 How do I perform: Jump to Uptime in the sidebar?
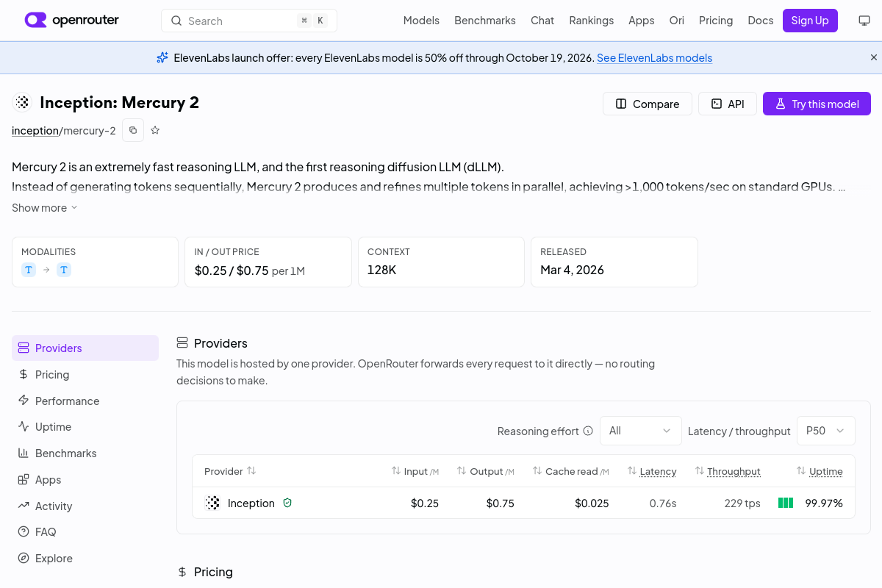point(85,426)
